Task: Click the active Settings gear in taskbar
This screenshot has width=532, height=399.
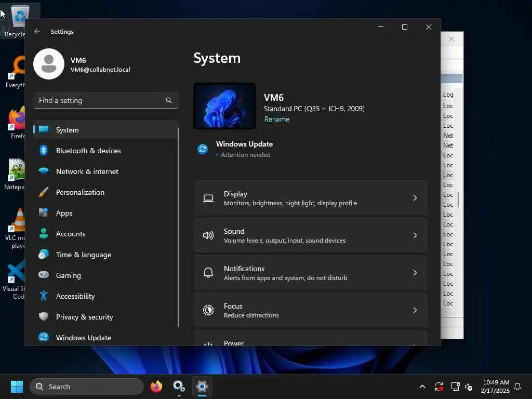Action: [202, 387]
